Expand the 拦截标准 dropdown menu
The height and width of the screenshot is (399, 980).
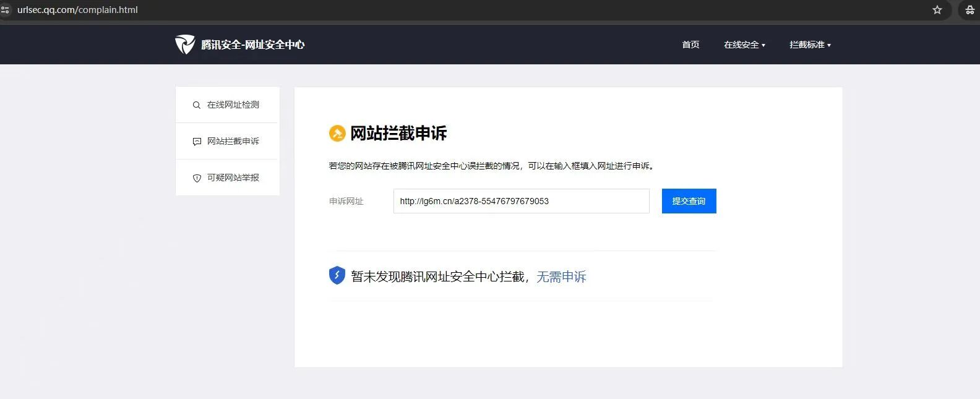click(810, 45)
